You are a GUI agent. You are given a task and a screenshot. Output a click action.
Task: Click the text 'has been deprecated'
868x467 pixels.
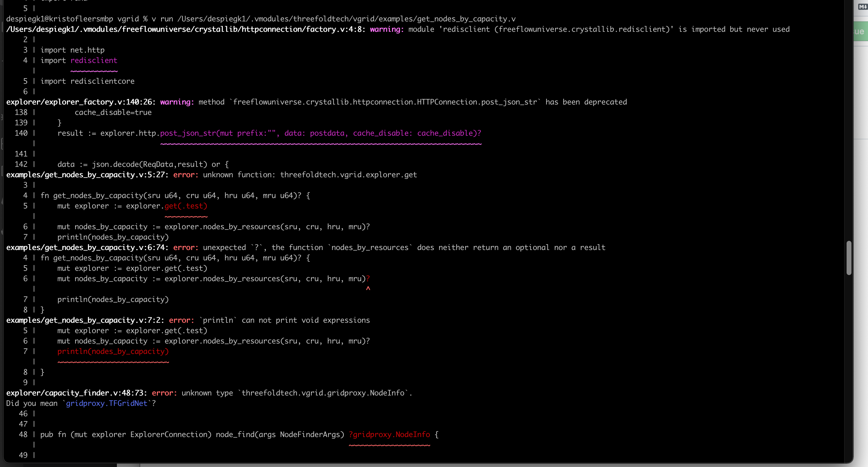click(x=586, y=102)
